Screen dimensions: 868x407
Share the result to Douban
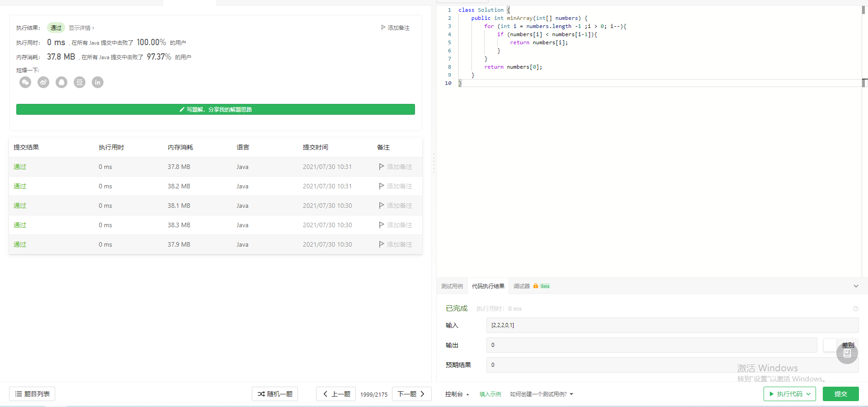(x=80, y=82)
